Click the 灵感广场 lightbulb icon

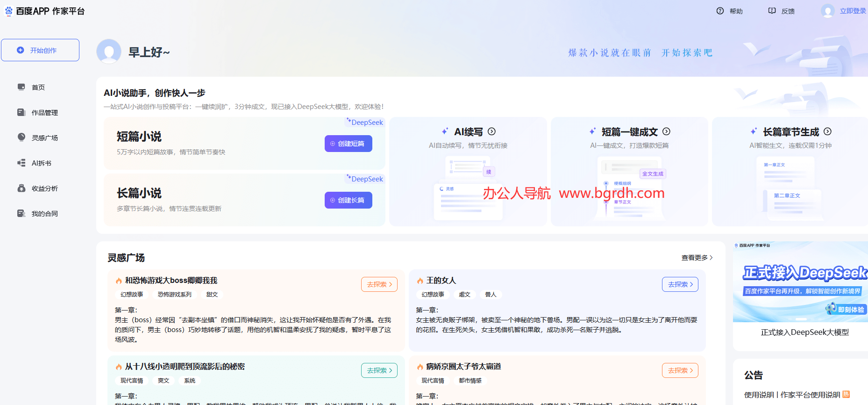pos(21,137)
